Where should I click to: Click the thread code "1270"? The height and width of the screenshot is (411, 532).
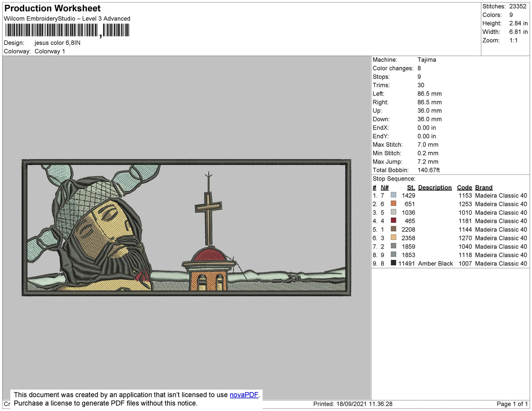[x=465, y=238]
